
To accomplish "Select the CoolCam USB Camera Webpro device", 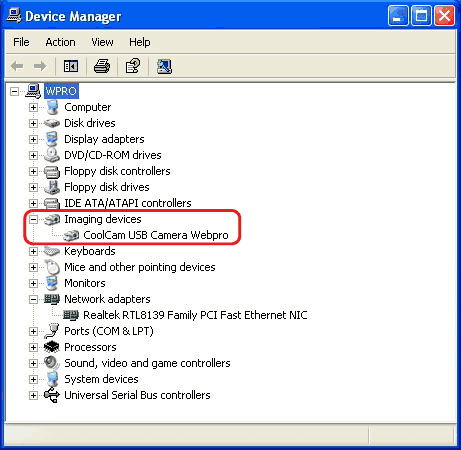I will (x=156, y=235).
